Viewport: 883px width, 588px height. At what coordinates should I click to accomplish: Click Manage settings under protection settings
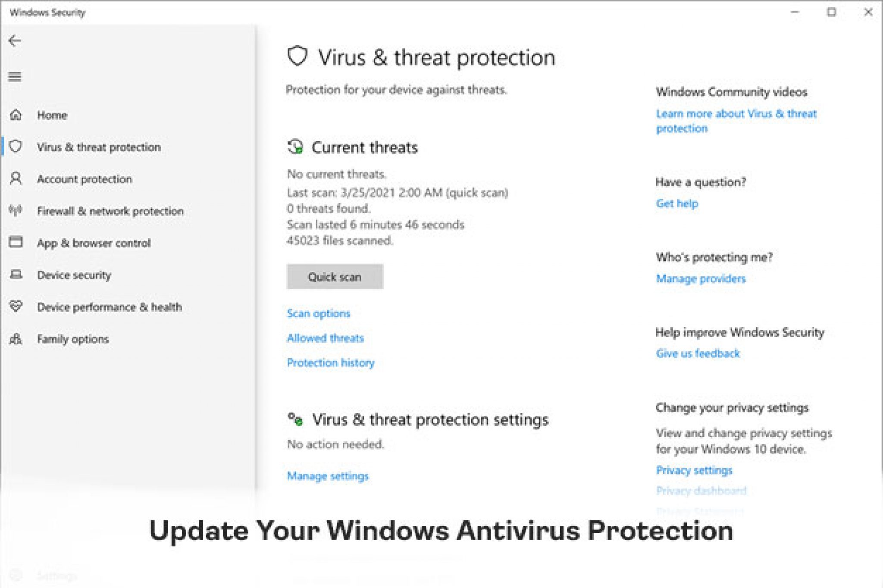[328, 476]
